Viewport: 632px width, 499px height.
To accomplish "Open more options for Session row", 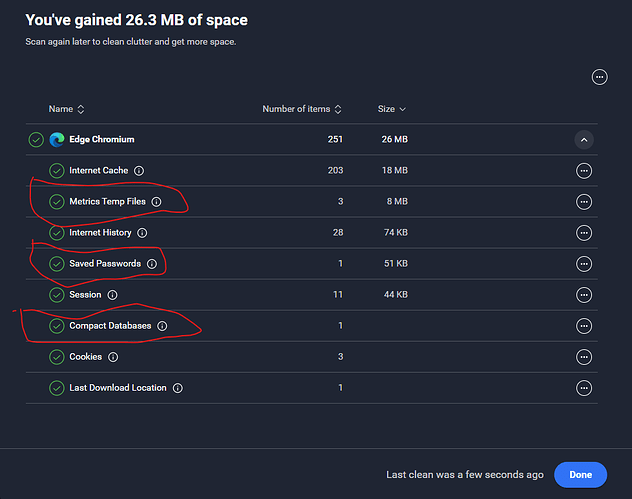I will [x=584, y=295].
